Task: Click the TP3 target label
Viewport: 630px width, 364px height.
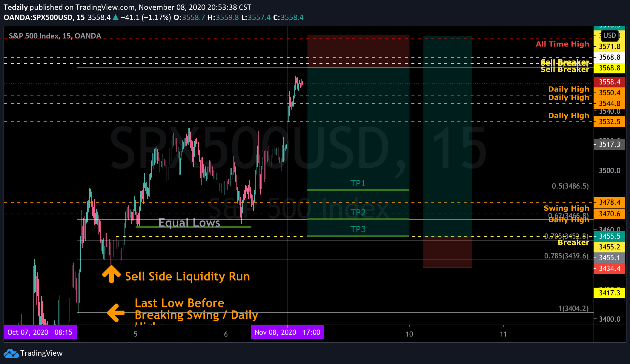Action: [x=358, y=229]
